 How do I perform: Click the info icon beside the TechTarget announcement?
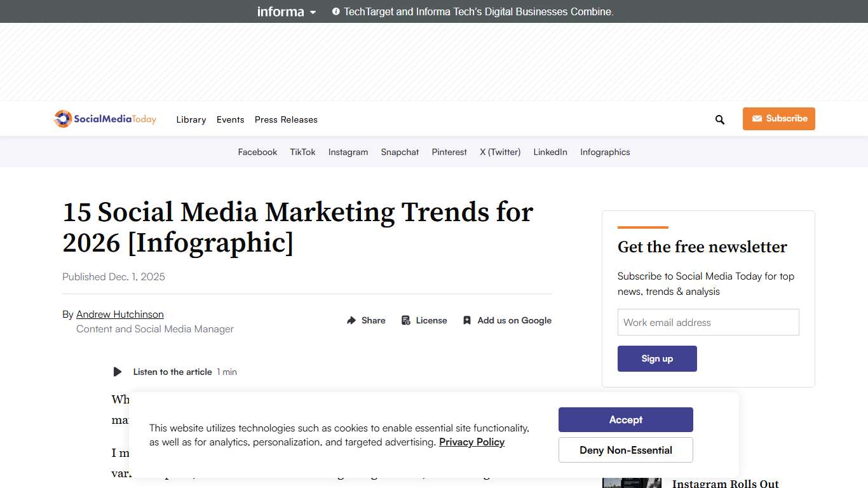pyautogui.click(x=336, y=11)
